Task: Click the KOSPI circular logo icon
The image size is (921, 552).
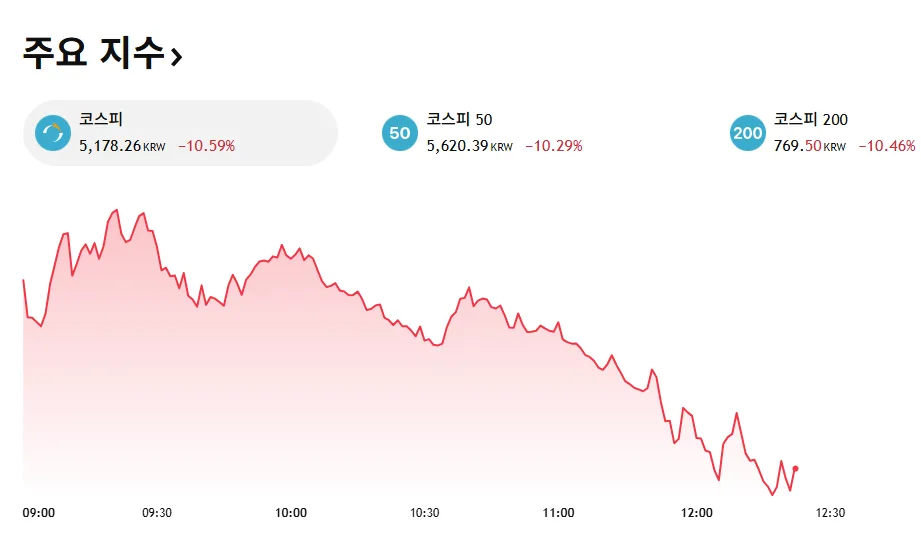Action: [53, 132]
